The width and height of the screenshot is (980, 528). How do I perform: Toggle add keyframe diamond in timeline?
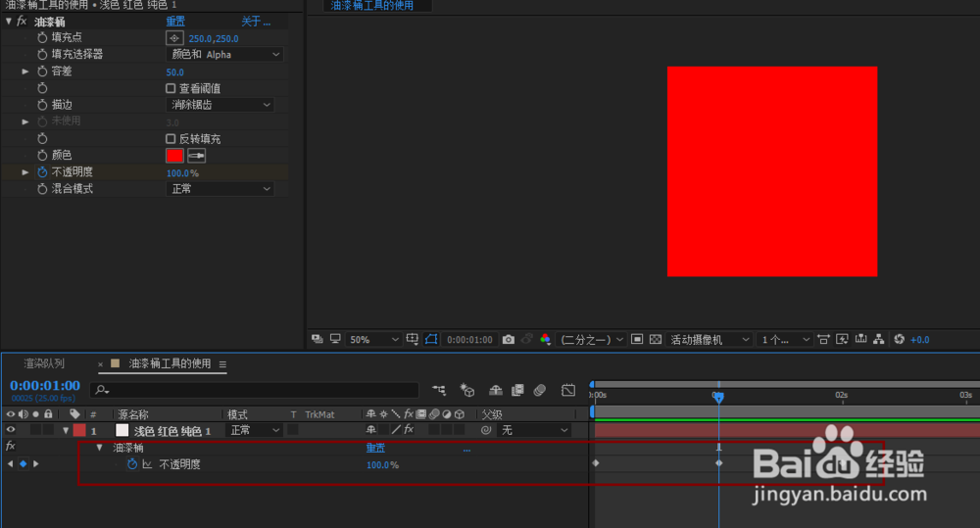(x=24, y=463)
